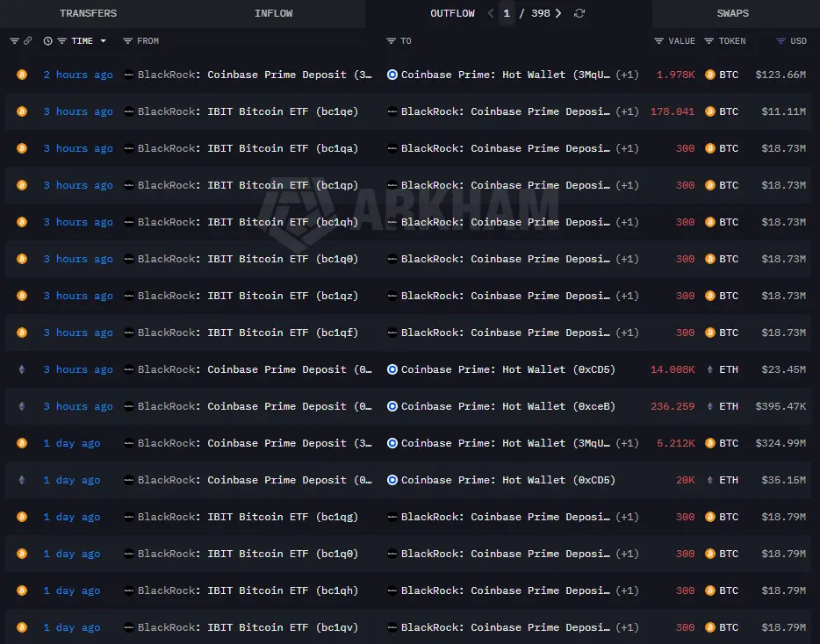This screenshot has height=644, width=820.
Task: Expand (+1) on the bc1qz row
Action: pyautogui.click(x=627, y=296)
